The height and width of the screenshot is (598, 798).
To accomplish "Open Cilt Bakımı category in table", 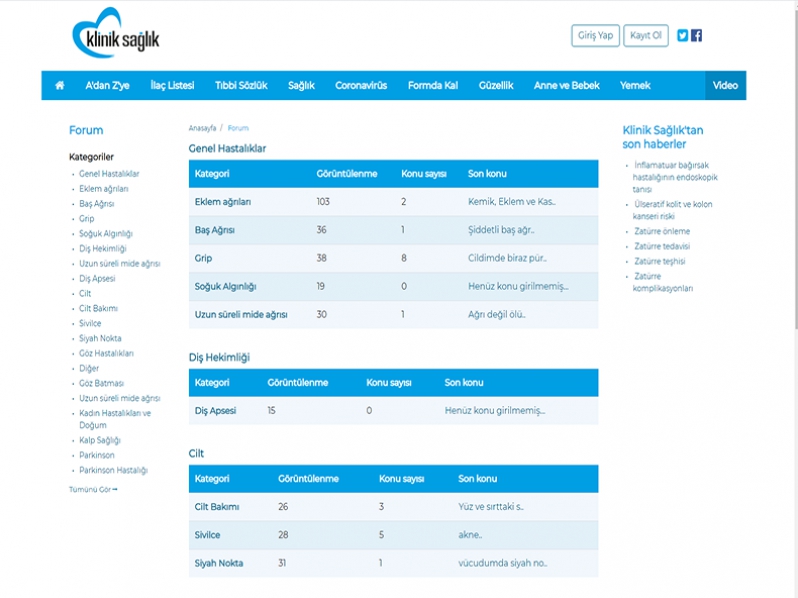I will [217, 507].
